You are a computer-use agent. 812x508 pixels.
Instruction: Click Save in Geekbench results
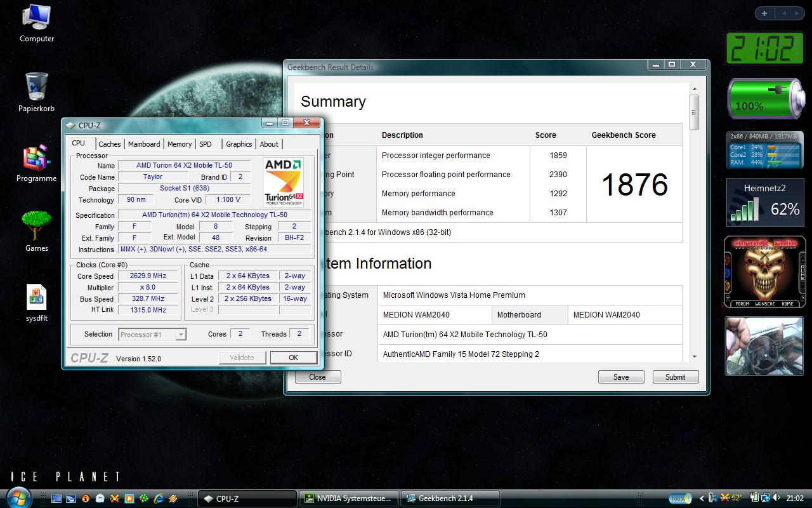pyautogui.click(x=621, y=377)
